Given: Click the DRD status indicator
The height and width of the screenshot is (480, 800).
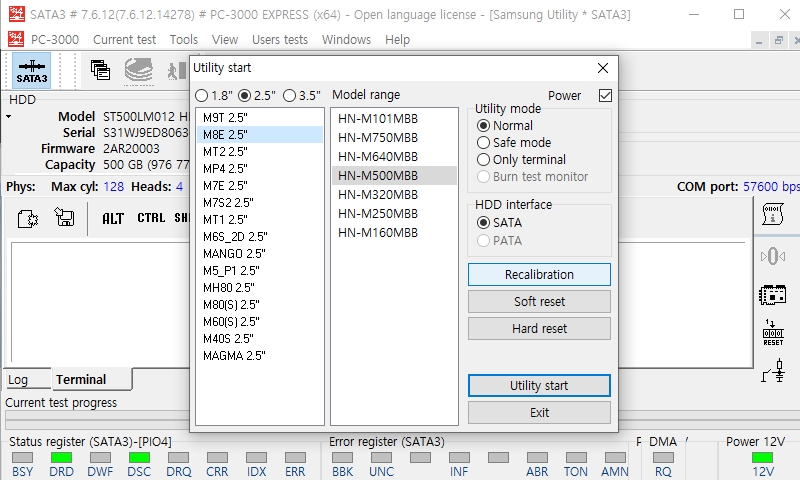Looking at the screenshot, I should click(61, 458).
